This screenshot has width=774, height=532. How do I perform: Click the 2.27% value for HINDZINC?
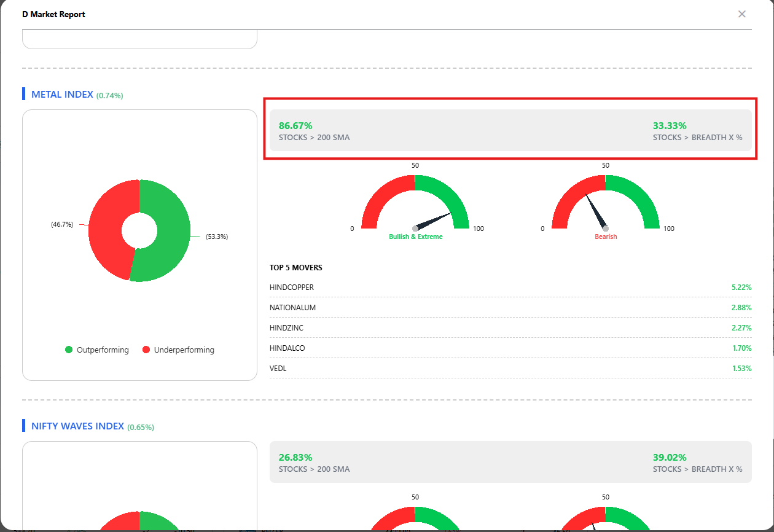point(741,328)
